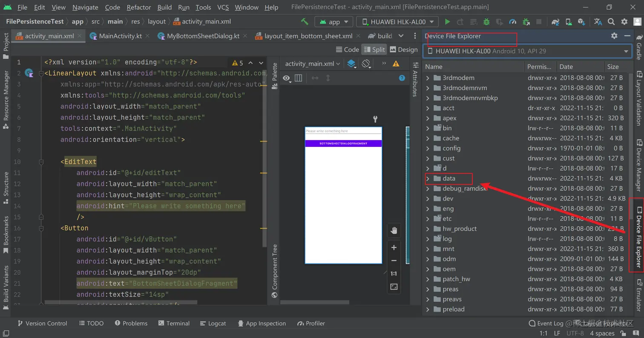This screenshot has width=644, height=338.
Task: Open the Build menu
Action: (164, 7)
